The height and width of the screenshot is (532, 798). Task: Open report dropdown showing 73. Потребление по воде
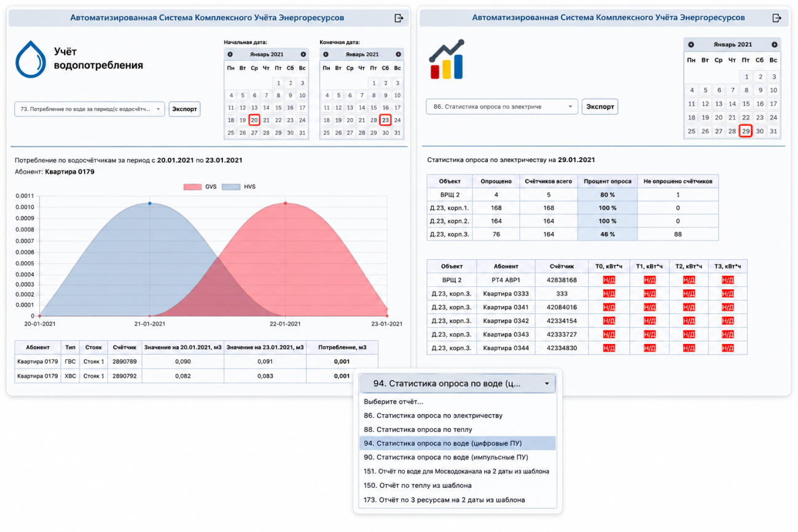coord(90,109)
